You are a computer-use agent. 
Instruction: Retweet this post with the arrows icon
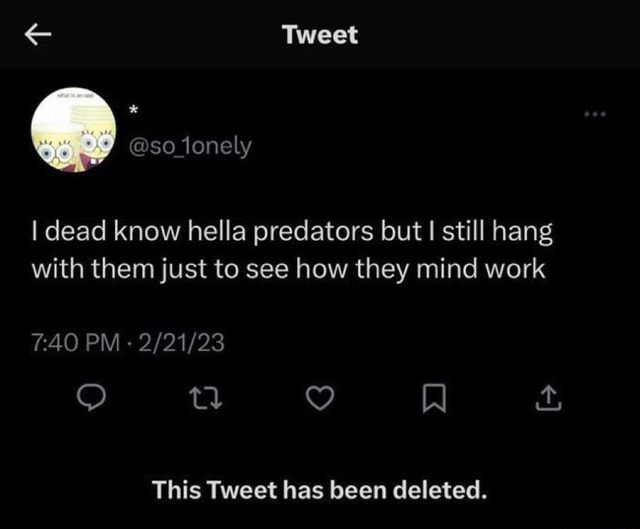tap(205, 400)
